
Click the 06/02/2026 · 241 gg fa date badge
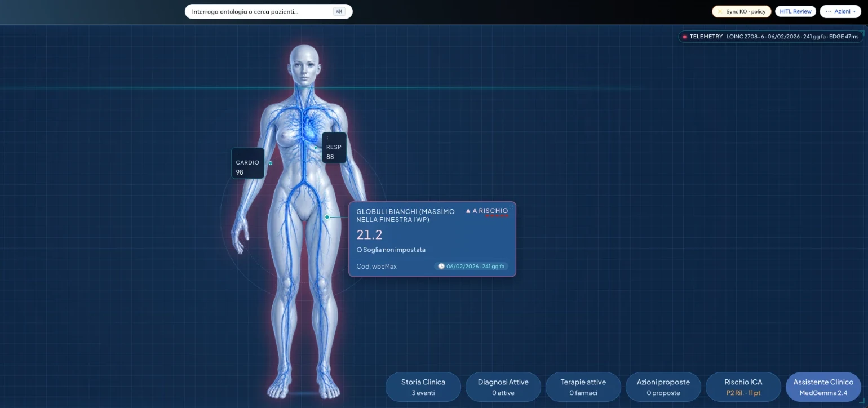471,267
